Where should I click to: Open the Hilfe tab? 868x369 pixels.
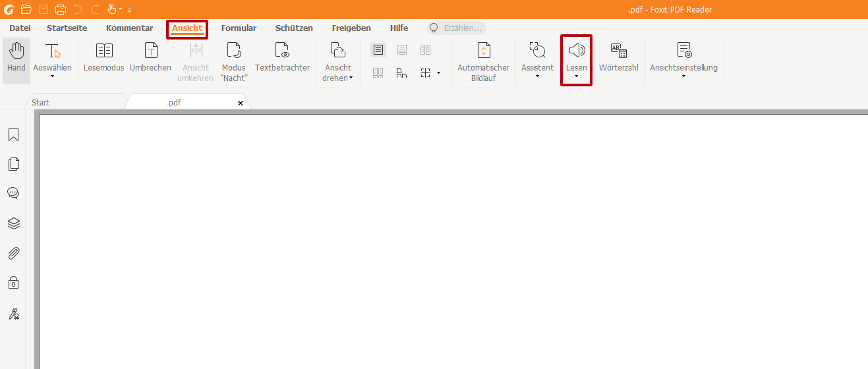point(399,28)
